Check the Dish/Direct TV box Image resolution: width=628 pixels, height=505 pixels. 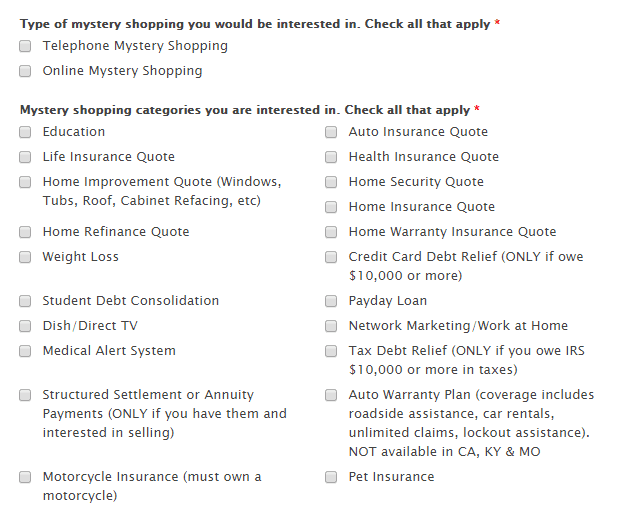pos(25,326)
